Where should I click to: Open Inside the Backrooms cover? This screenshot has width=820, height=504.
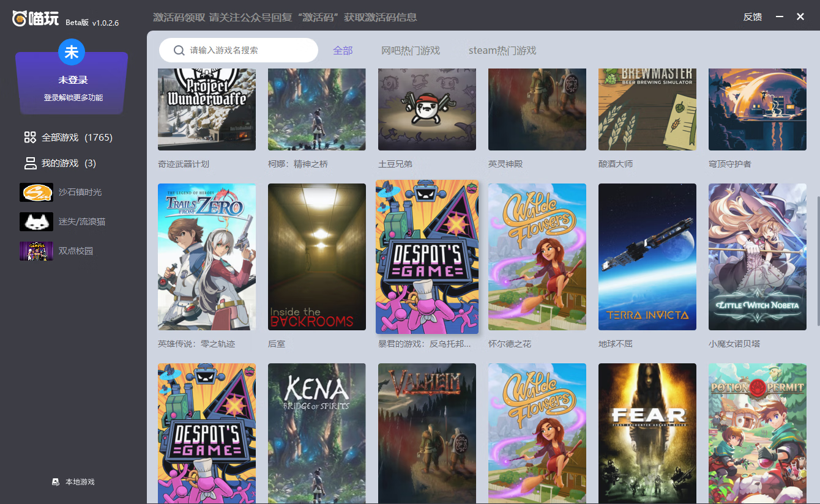tap(317, 257)
